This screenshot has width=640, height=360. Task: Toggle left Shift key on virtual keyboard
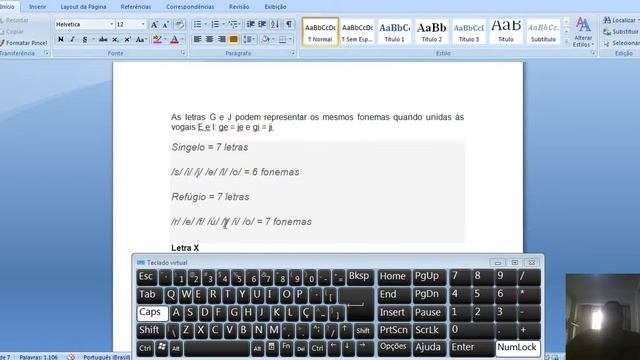149,330
